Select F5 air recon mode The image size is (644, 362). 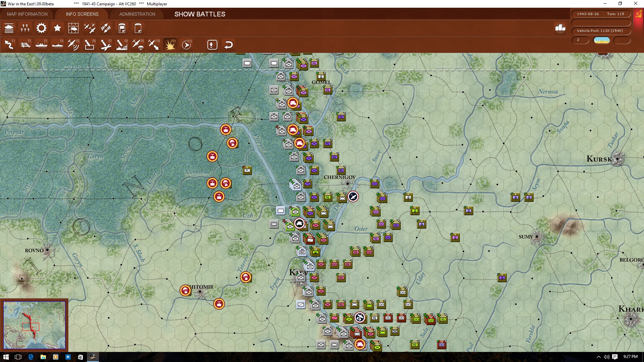tap(73, 45)
